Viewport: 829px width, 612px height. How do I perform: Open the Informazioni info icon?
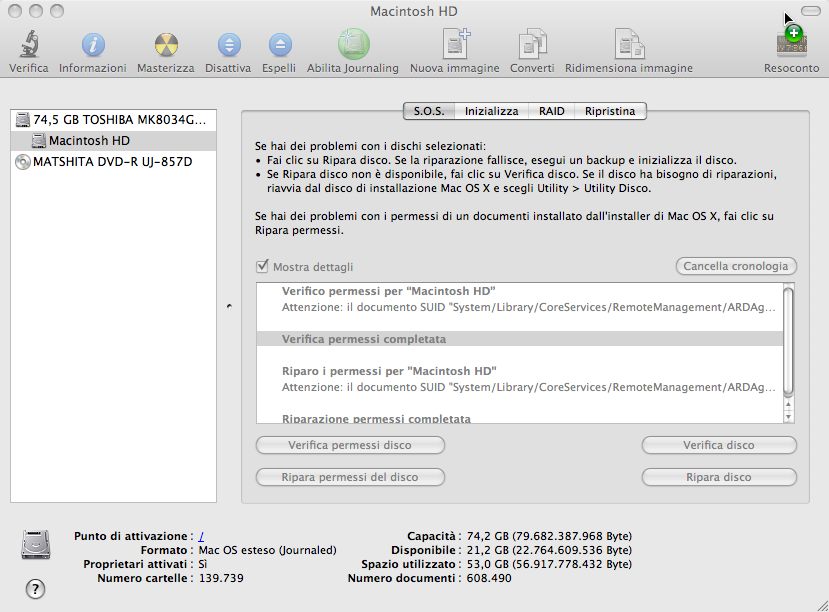93,45
